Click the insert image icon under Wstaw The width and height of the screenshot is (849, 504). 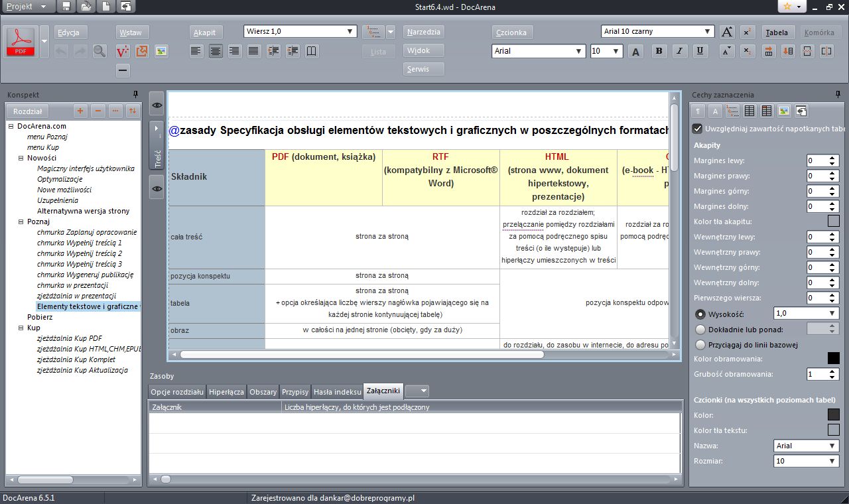click(161, 51)
